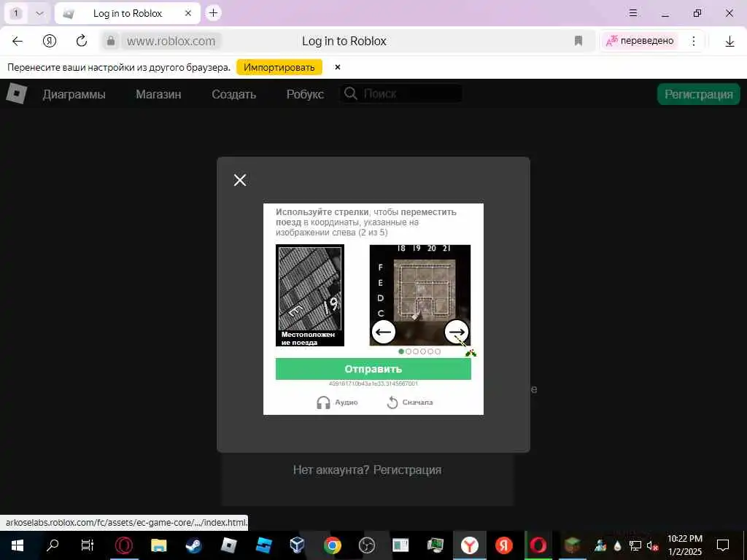This screenshot has width=747, height=560.
Task: Click the tab counter showing 1
Action: (x=16, y=13)
